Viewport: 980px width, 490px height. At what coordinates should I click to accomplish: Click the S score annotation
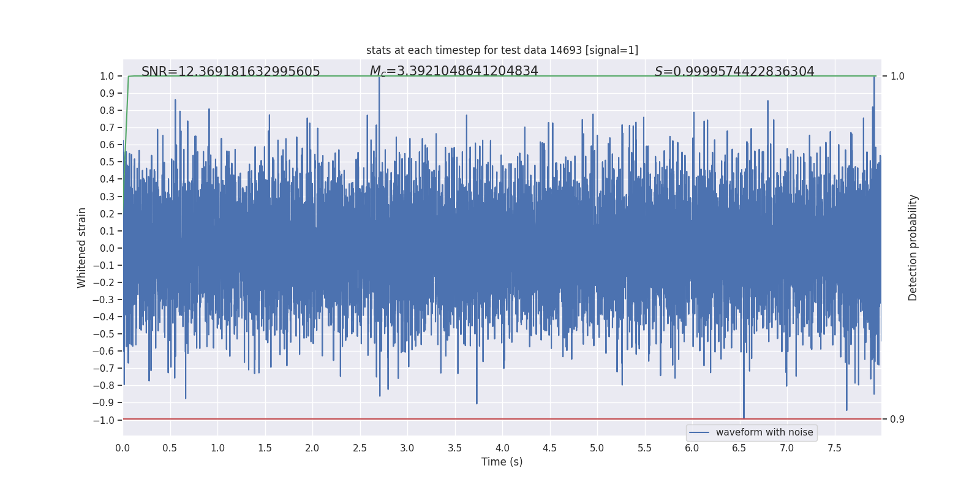(x=734, y=72)
